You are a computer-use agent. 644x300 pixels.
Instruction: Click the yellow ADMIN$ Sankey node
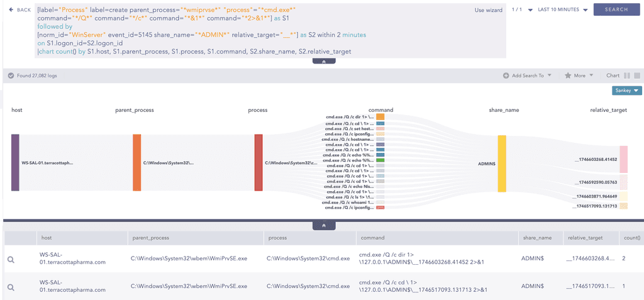pos(501,163)
